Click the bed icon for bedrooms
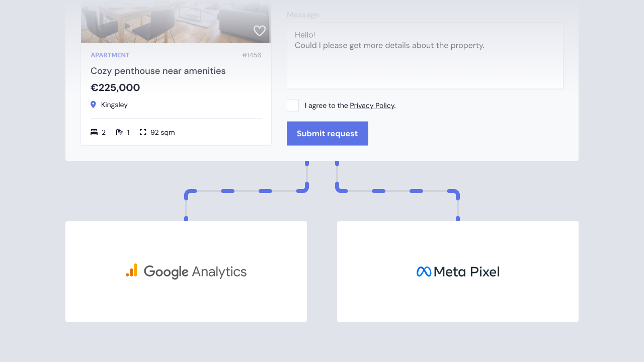The image size is (644, 362). point(94,132)
